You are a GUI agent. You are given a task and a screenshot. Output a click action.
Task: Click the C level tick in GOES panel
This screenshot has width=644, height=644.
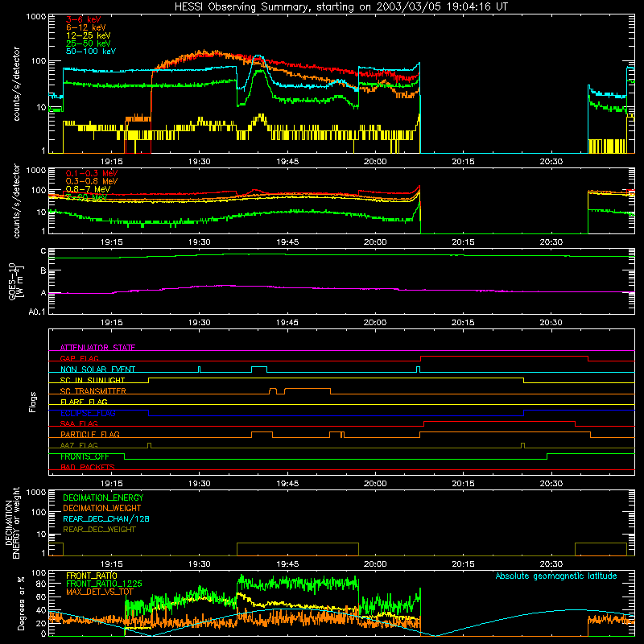(43, 251)
